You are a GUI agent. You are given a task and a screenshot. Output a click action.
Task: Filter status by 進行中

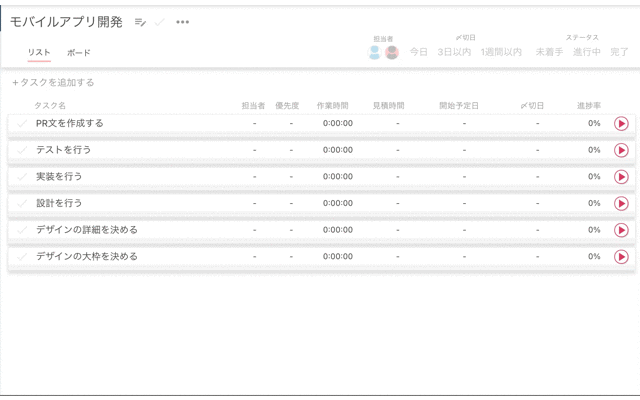pyautogui.click(x=586, y=52)
